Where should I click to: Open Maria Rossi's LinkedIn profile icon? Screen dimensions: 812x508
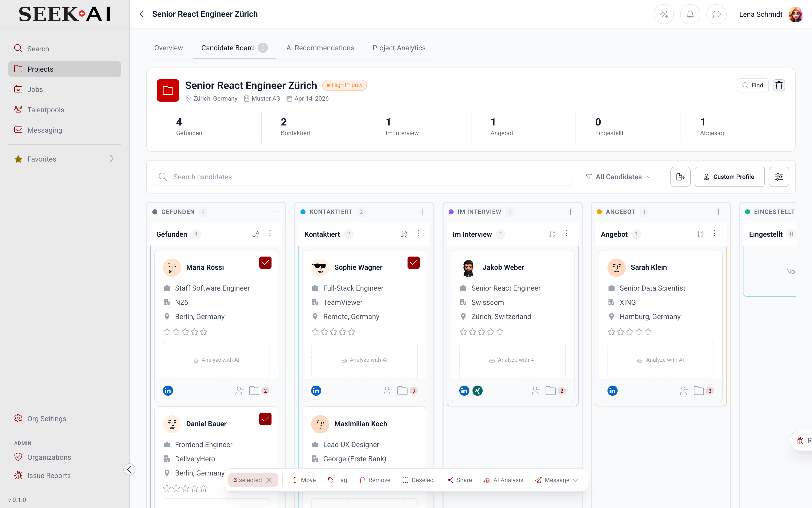coord(168,390)
